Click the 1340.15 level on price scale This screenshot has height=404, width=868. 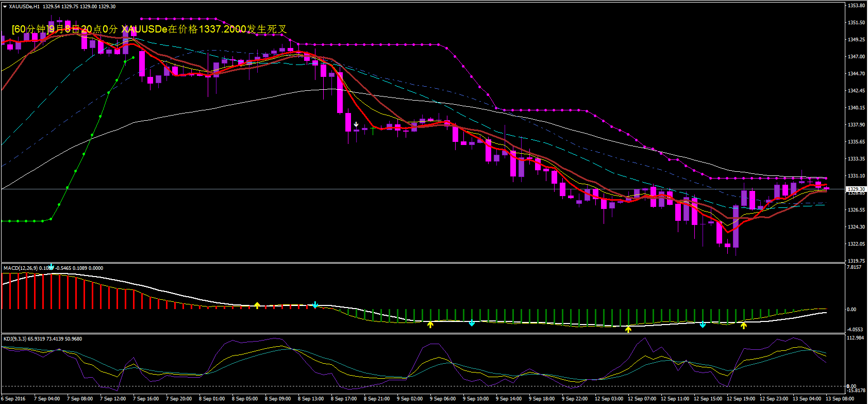click(x=856, y=108)
